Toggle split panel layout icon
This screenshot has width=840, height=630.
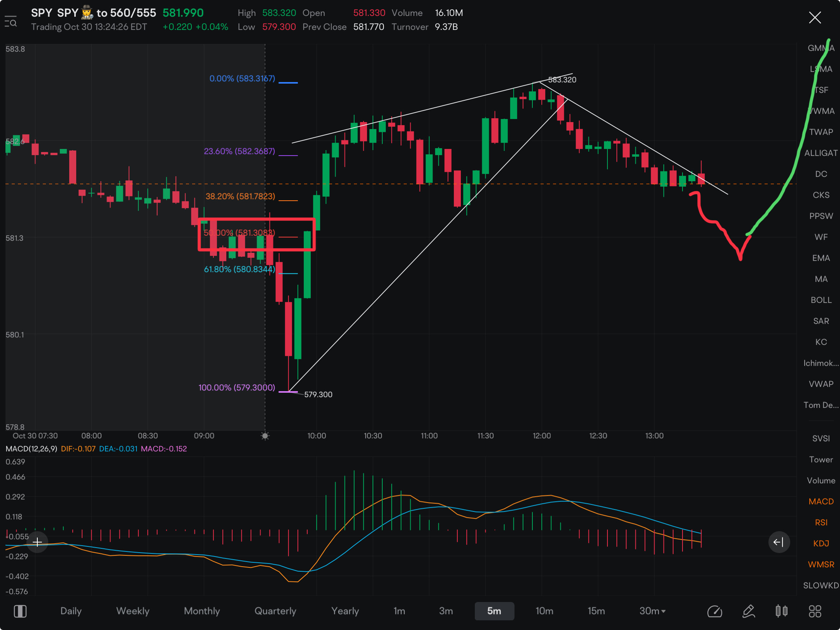pos(20,611)
